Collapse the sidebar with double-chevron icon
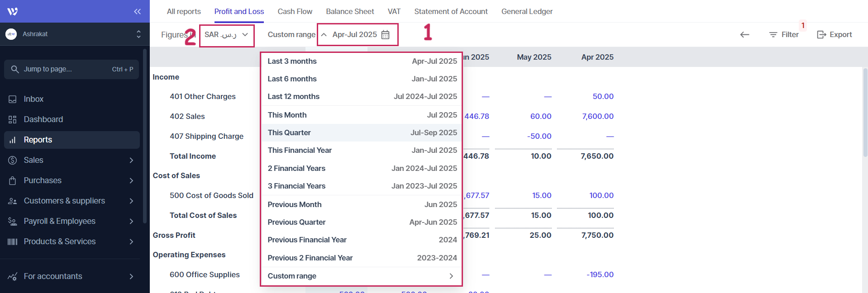The width and height of the screenshot is (868, 293). coord(137,11)
